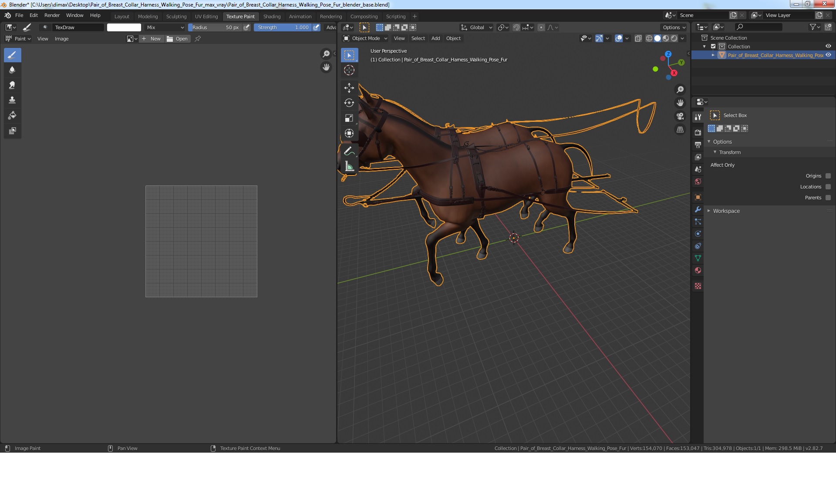This screenshot has height=504, width=836.
Task: Activate the Move tool in viewport
Action: [x=349, y=88]
